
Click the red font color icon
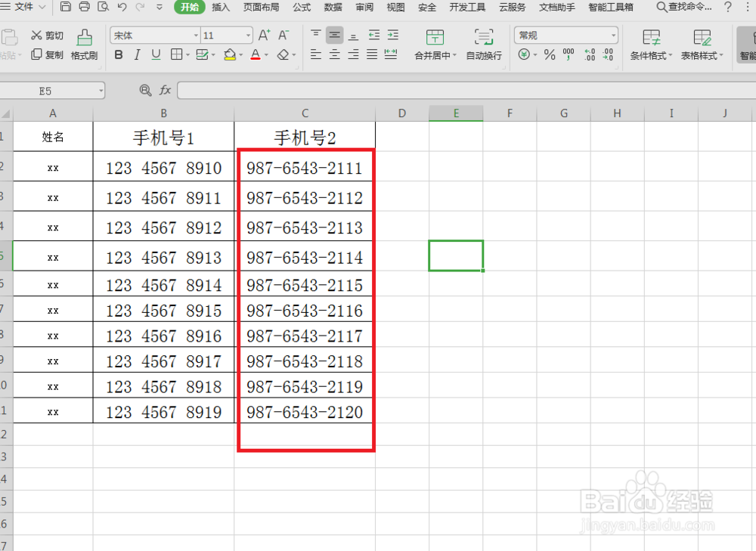click(x=256, y=55)
